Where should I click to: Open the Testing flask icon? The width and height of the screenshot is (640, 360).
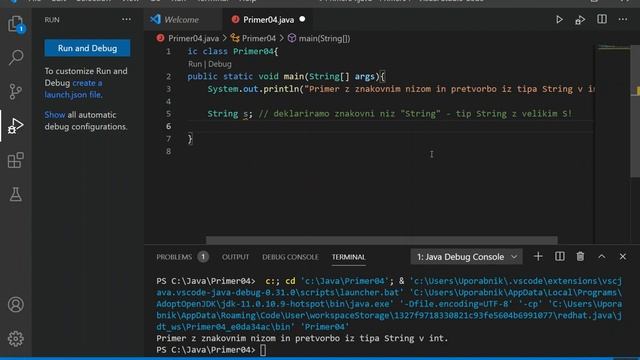click(x=16, y=194)
